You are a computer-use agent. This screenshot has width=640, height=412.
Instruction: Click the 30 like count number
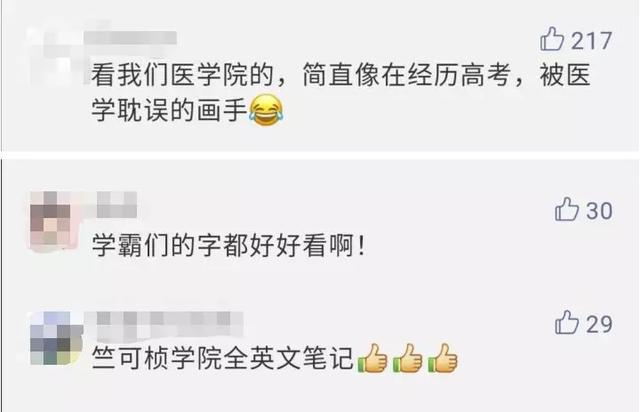point(599,211)
